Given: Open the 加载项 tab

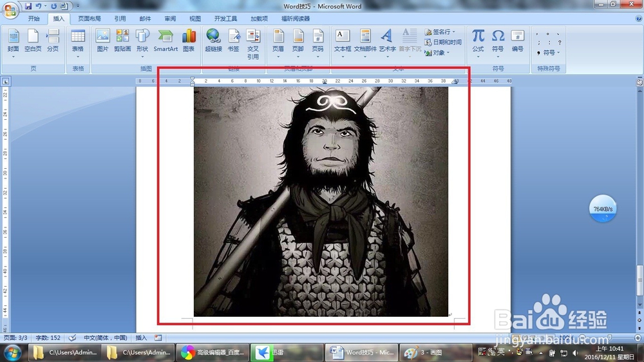Looking at the screenshot, I should pos(259,19).
